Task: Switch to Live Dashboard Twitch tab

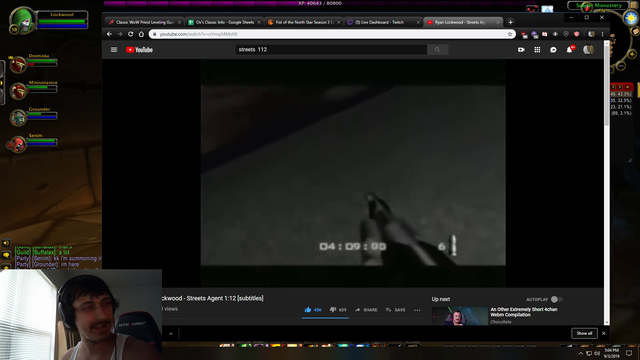Action: pyautogui.click(x=384, y=22)
